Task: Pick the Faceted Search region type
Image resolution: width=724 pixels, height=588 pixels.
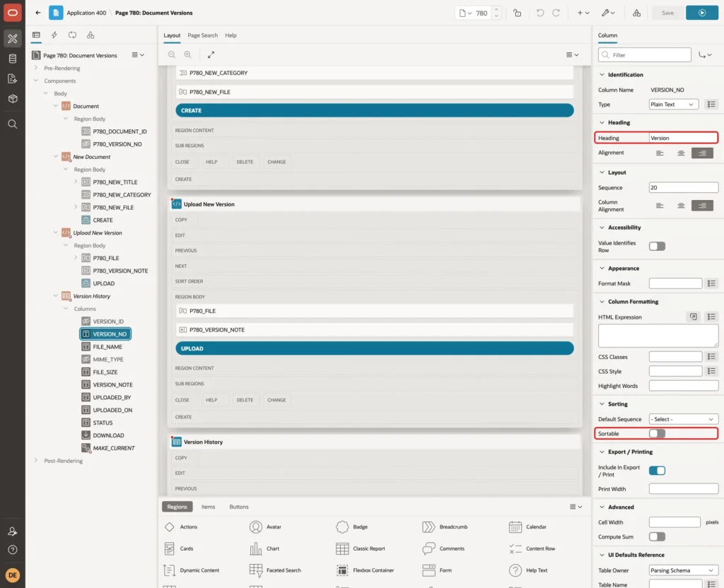Action: point(275,570)
